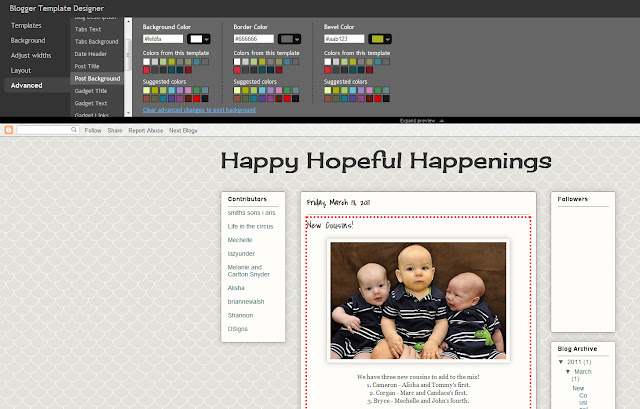Viewport: 640px width, 409px height.
Task: Select Tabs Background option
Action: coord(96,42)
